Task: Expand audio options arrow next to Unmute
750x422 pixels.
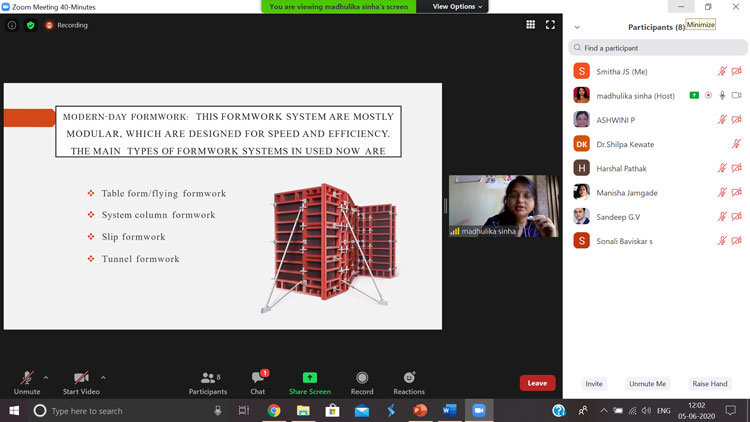Action: [x=46, y=378]
